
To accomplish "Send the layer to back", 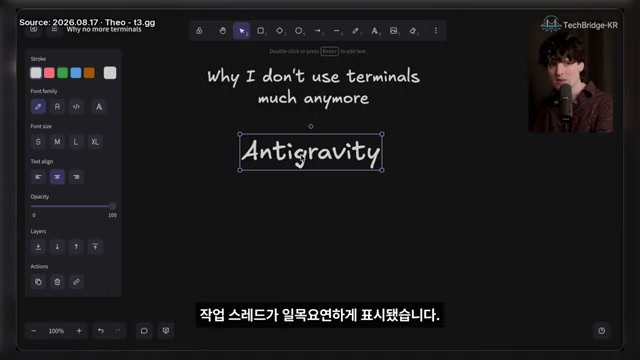I will [38, 247].
